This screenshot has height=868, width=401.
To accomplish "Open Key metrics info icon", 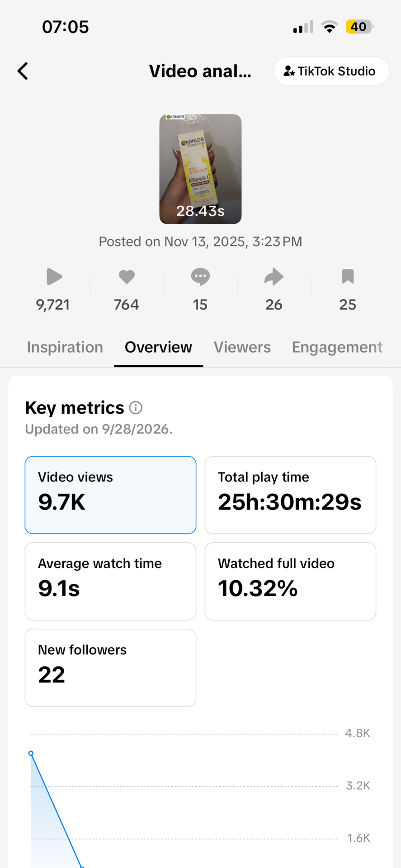I will pos(136,408).
